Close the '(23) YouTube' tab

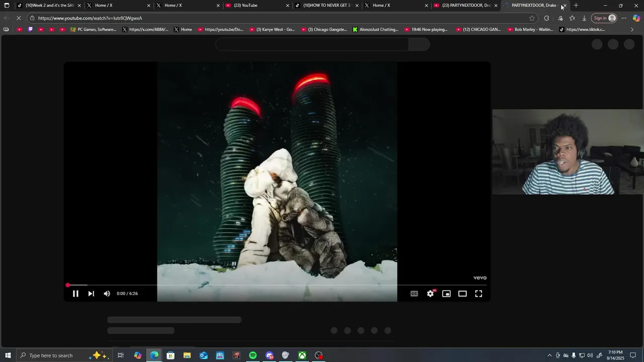point(287,6)
